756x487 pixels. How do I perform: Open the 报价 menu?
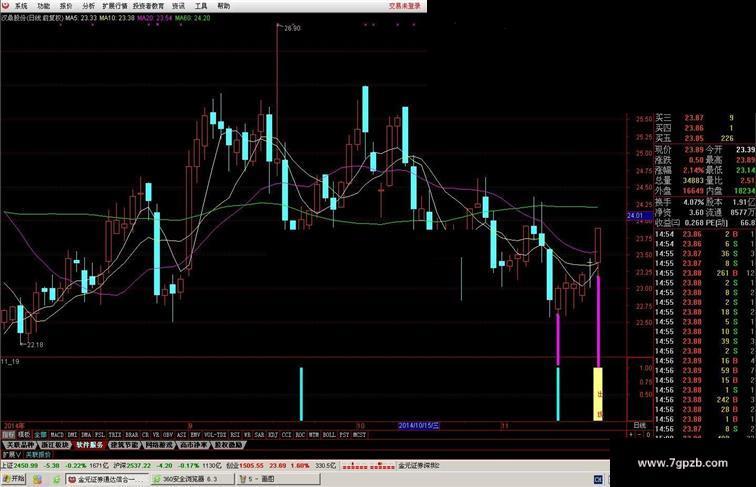pos(66,6)
